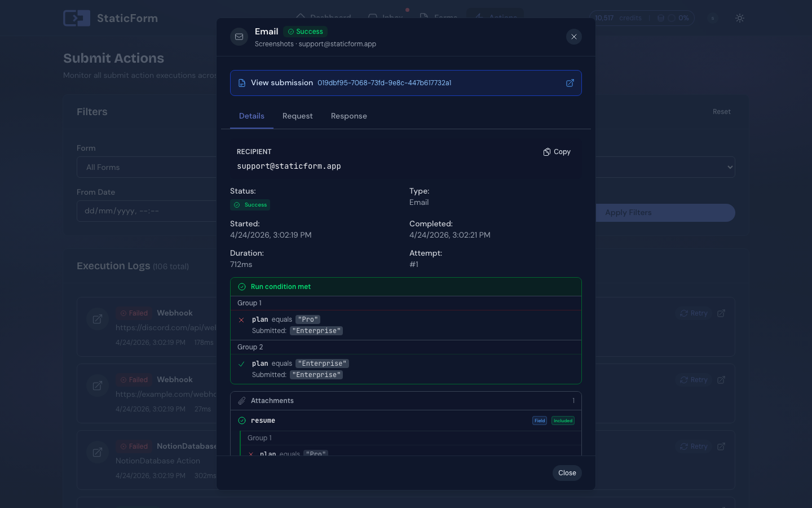Viewport: 812px width, 508px height.
Task: Select the Duration value 712ms
Action: point(241,264)
